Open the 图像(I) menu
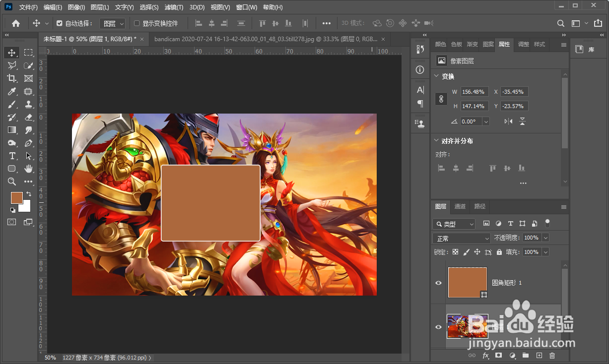This screenshot has height=364, width=609. pos(76,7)
